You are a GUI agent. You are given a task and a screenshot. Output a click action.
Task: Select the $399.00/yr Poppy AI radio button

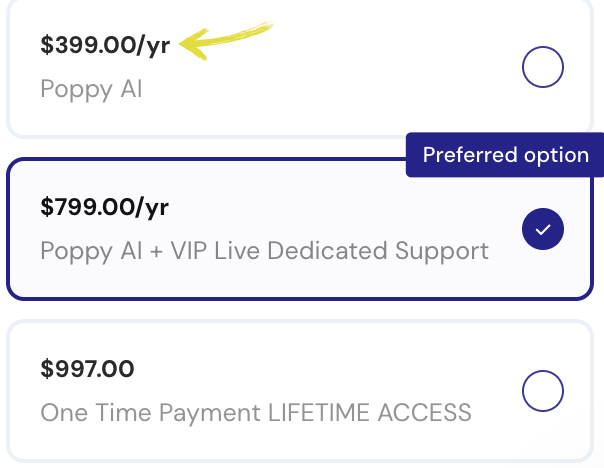pyautogui.click(x=543, y=68)
